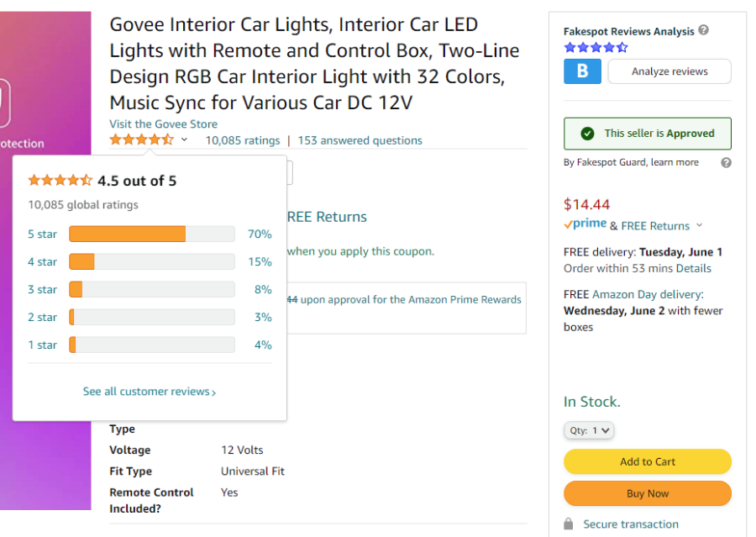Click the product star rating icons
Image resolution: width=756 pixels, height=537 pixels.
click(141, 140)
